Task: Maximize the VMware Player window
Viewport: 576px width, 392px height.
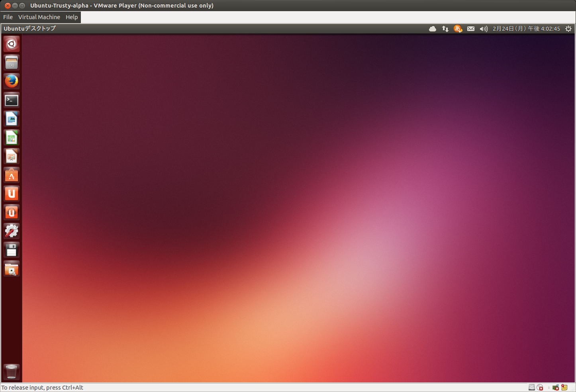Action: click(x=22, y=6)
